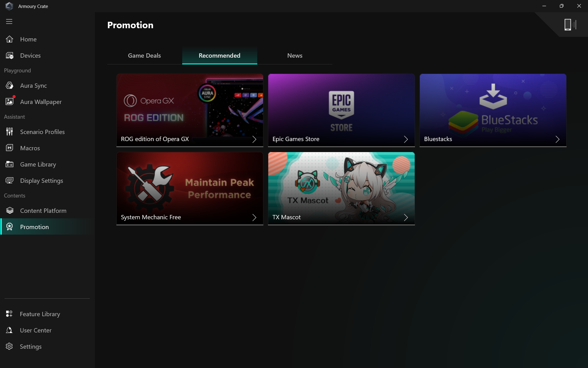Minimize the Armoury Crate window

[544, 6]
